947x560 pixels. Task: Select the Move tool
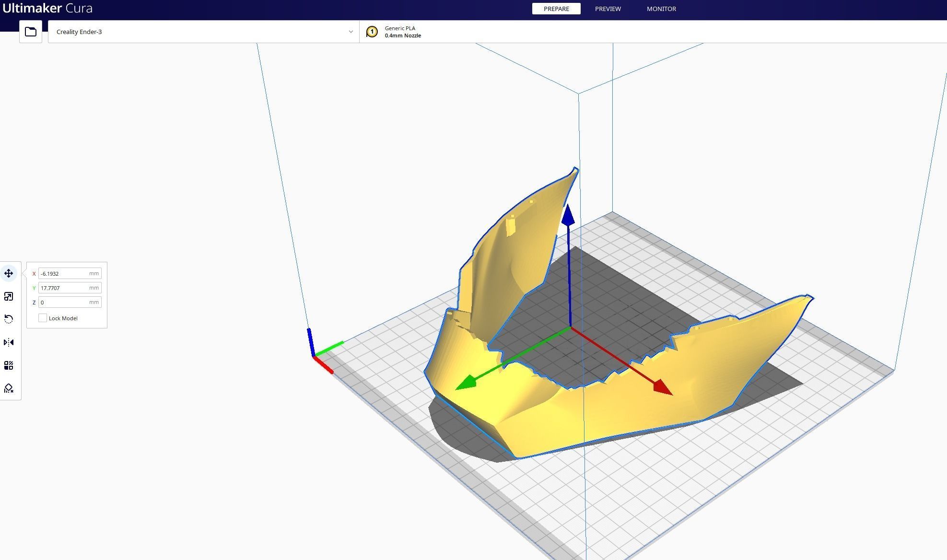9,273
